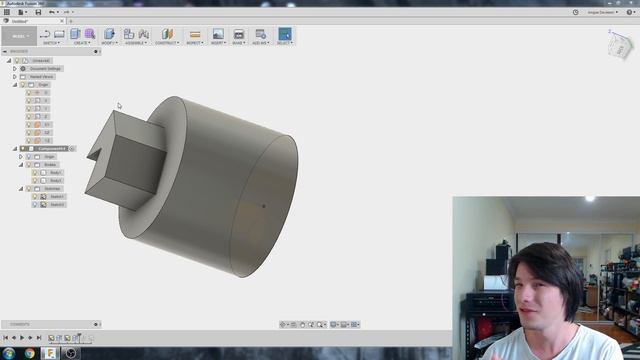
Task: Toggle visibility of Body1
Action: point(35,173)
